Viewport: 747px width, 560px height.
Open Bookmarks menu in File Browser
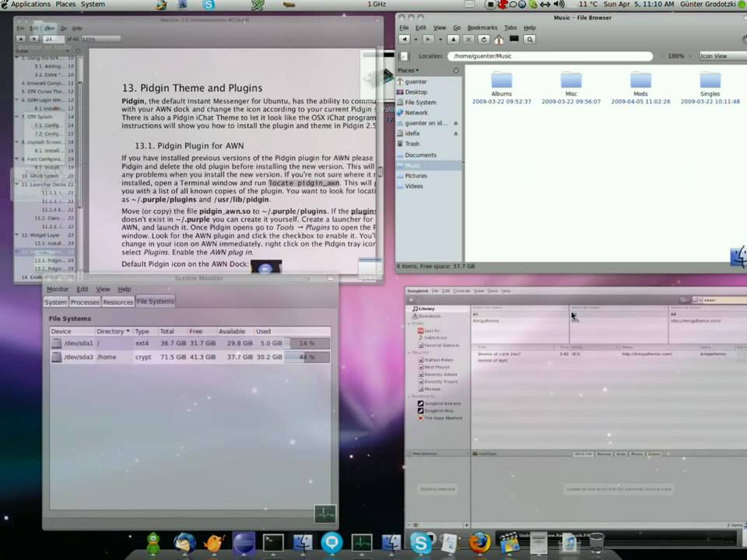(x=482, y=28)
